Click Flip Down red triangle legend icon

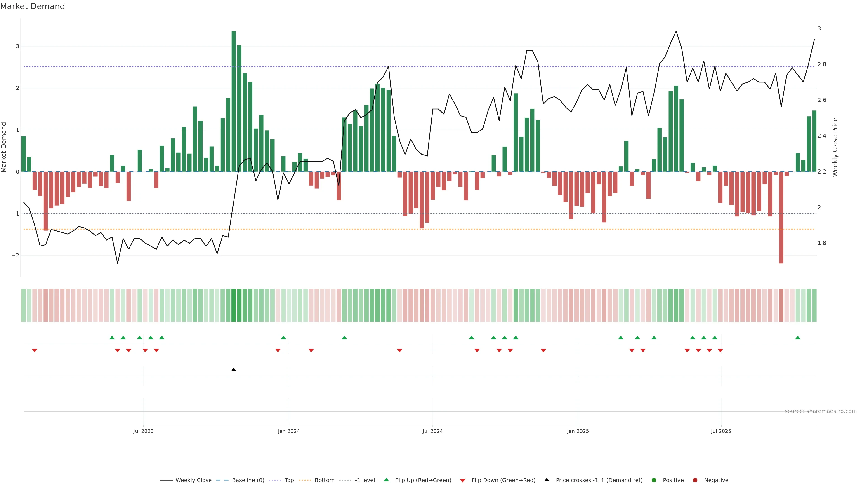(463, 481)
